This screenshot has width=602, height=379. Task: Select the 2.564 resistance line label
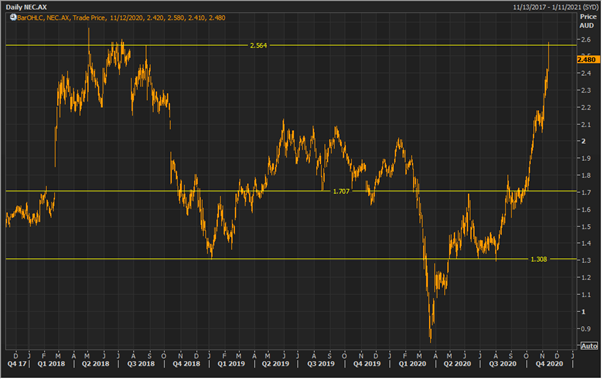tap(258, 45)
